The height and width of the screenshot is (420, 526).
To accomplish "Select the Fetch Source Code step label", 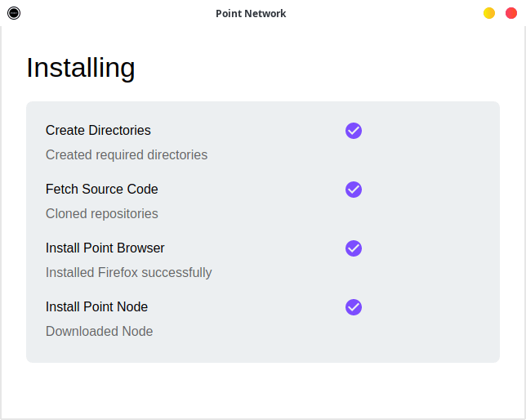I will pyautogui.click(x=101, y=190).
